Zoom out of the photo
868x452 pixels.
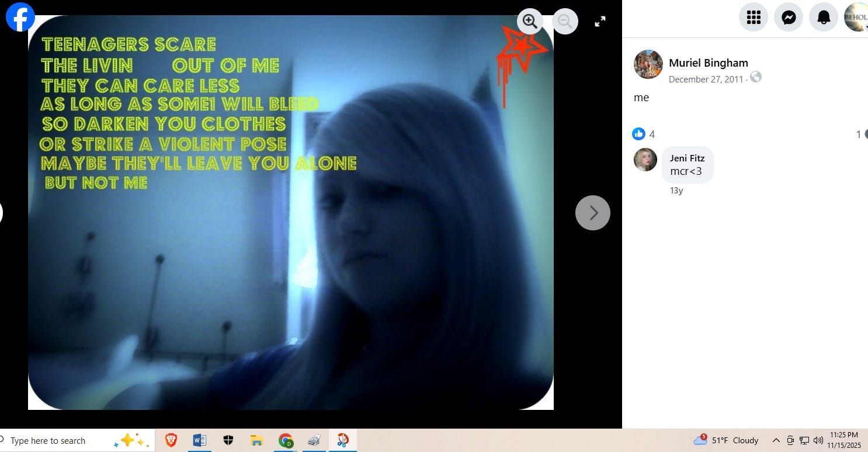pos(565,22)
